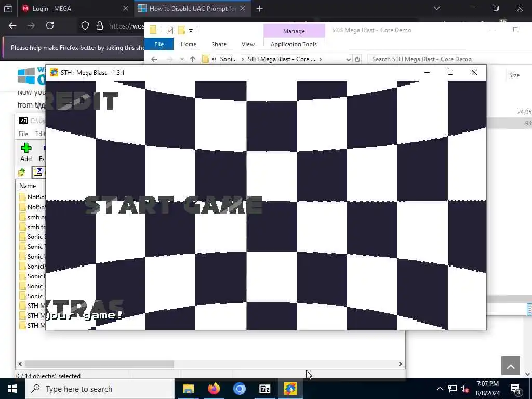This screenshot has height=399, width=532.
Task: Open 7-Zip from the taskbar
Action: tap(264, 389)
